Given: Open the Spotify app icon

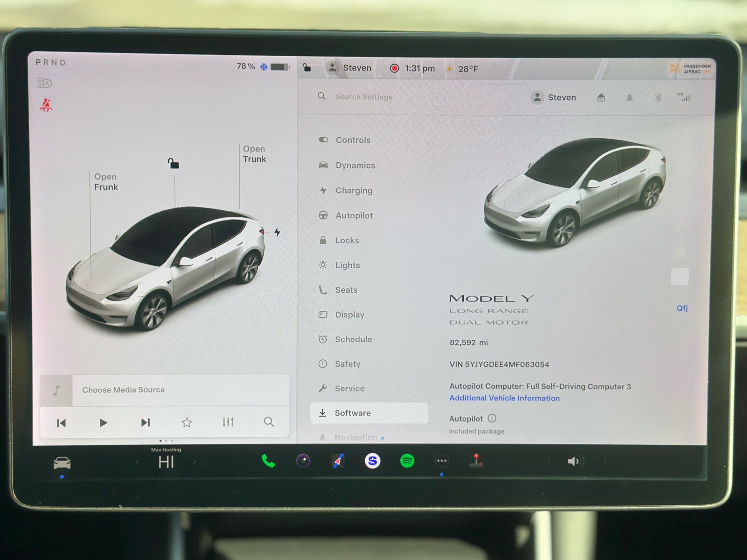Looking at the screenshot, I should tap(407, 461).
